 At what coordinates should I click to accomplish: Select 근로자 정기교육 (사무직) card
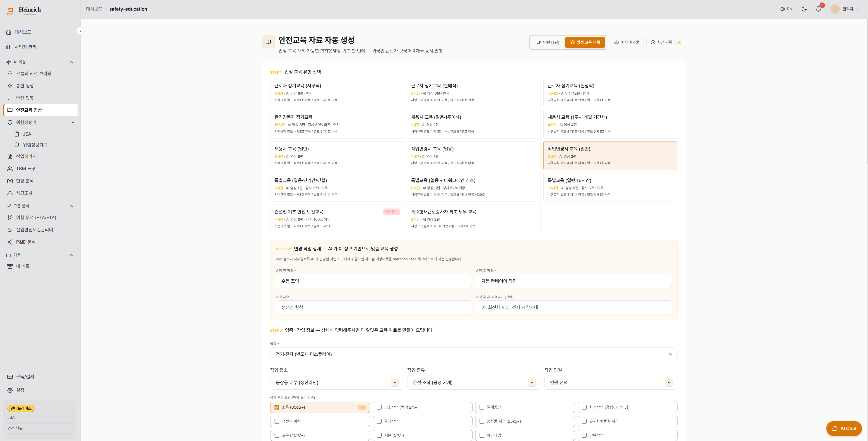tap(337, 93)
